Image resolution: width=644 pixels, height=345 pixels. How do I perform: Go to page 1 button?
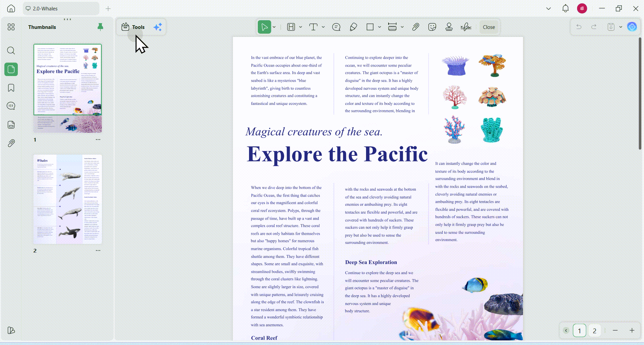point(579,331)
